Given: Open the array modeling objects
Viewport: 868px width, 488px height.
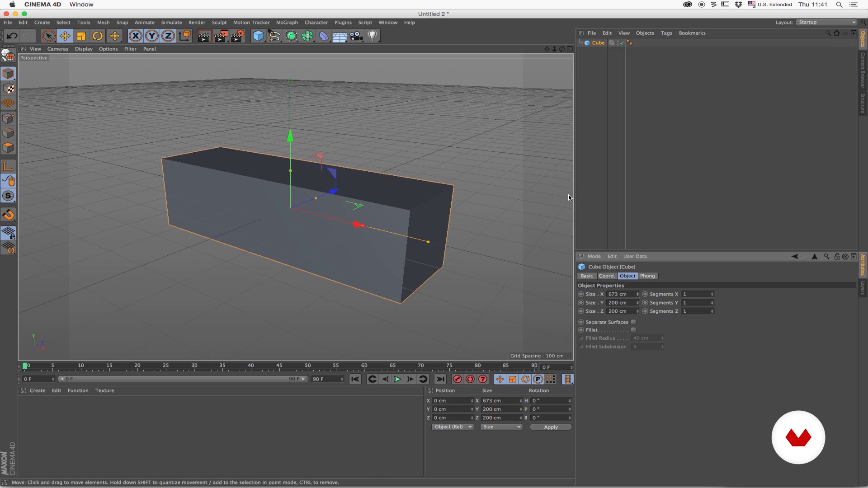Looking at the screenshot, I should [307, 36].
